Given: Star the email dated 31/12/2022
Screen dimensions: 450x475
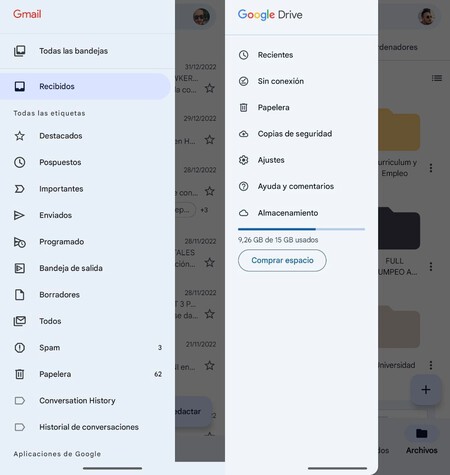Looking at the screenshot, I should click(210, 88).
